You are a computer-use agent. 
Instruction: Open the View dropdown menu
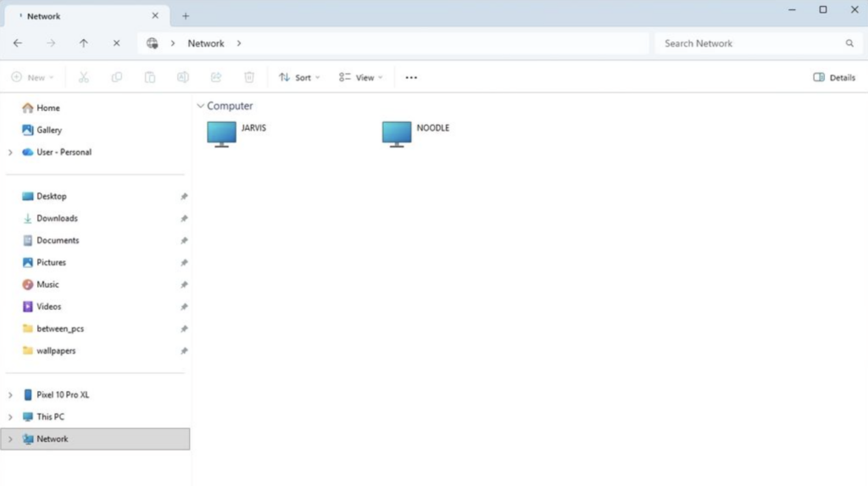360,77
